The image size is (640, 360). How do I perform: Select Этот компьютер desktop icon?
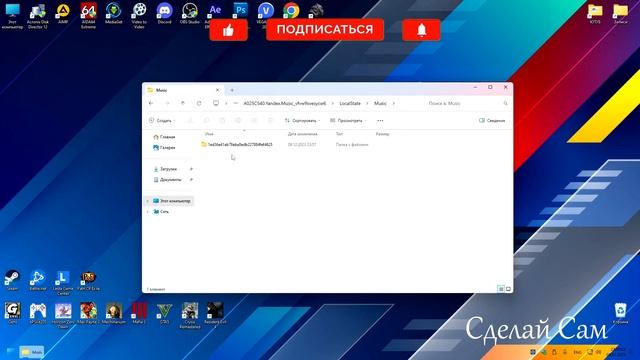12,15
